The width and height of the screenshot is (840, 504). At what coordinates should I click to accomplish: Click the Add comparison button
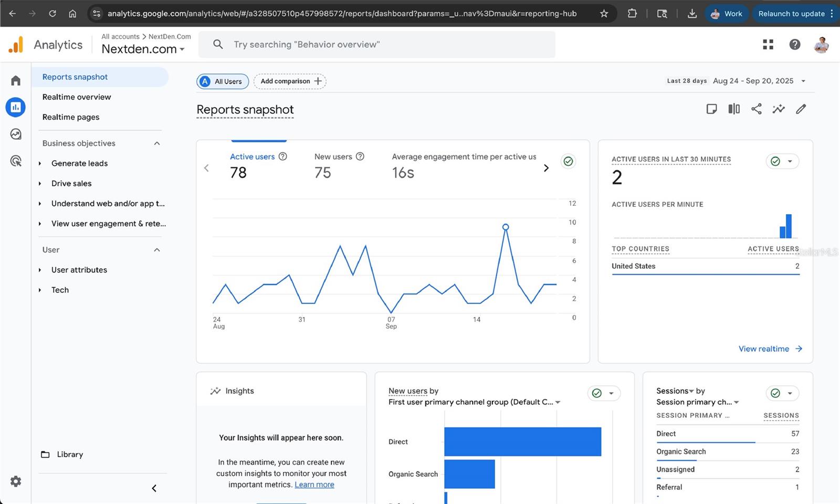click(290, 81)
